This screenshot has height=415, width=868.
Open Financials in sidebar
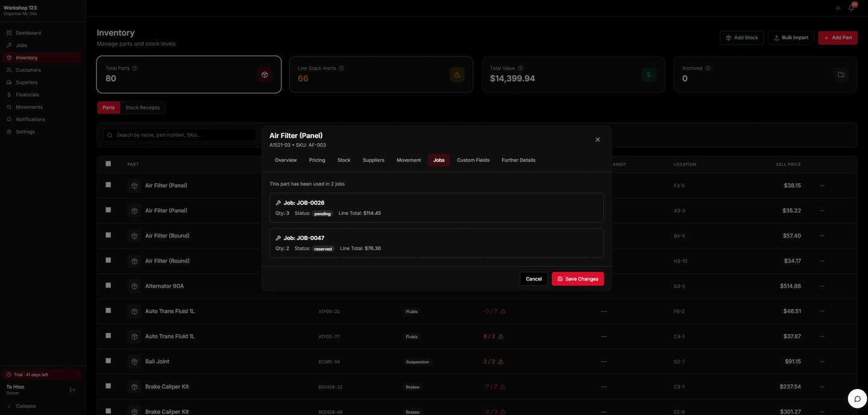click(x=42, y=95)
